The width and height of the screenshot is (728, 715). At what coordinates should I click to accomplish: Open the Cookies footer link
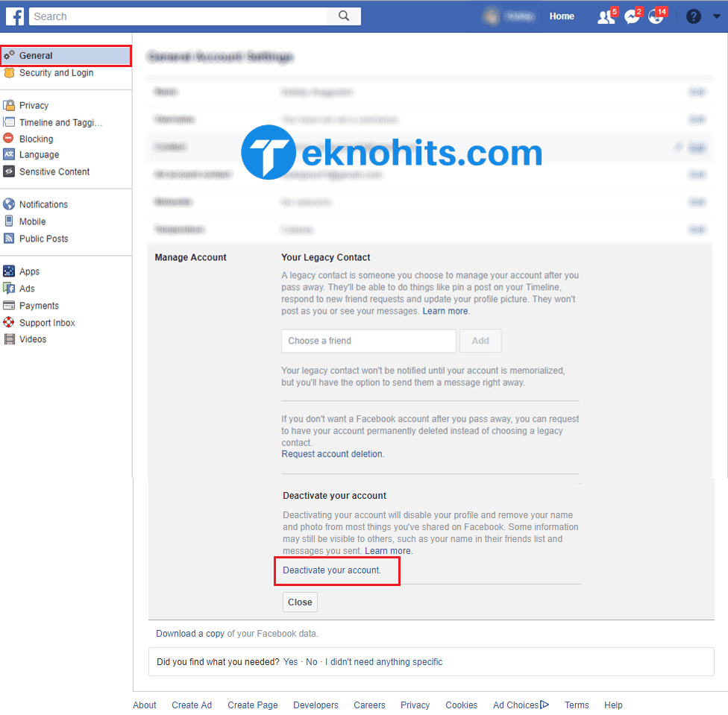(461, 705)
